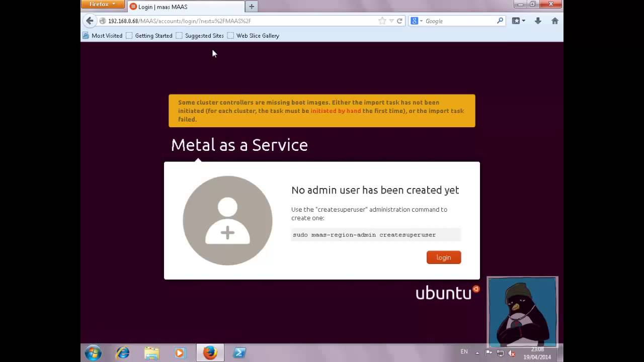Click the ubuntu logo
644x362 pixels.
point(447,293)
